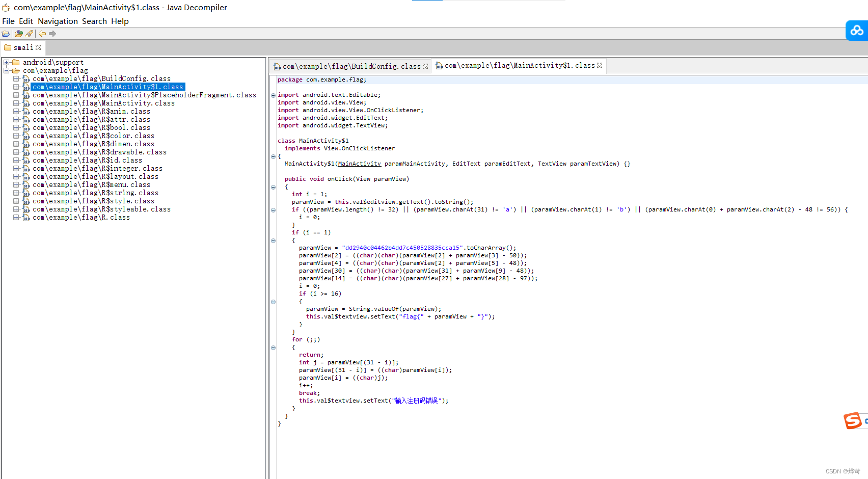The width and height of the screenshot is (868, 479).
Task: Click class icon beside R$id.class
Action: [x=26, y=160]
